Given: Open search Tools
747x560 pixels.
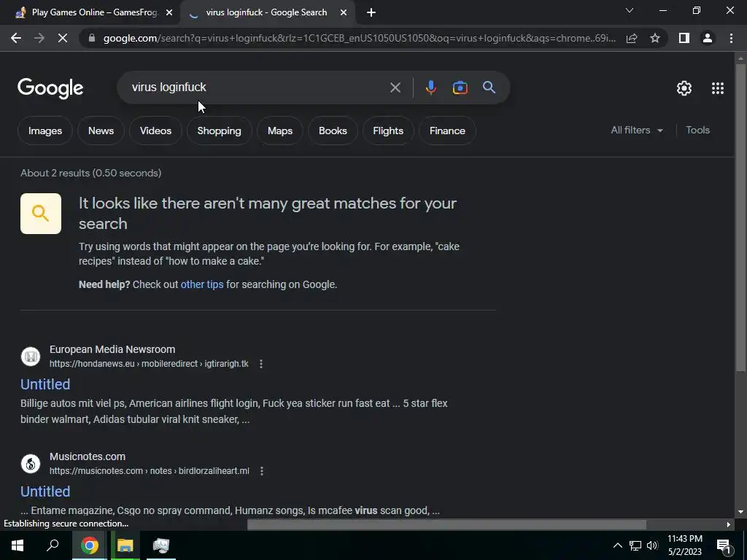Looking at the screenshot, I should pyautogui.click(x=697, y=130).
